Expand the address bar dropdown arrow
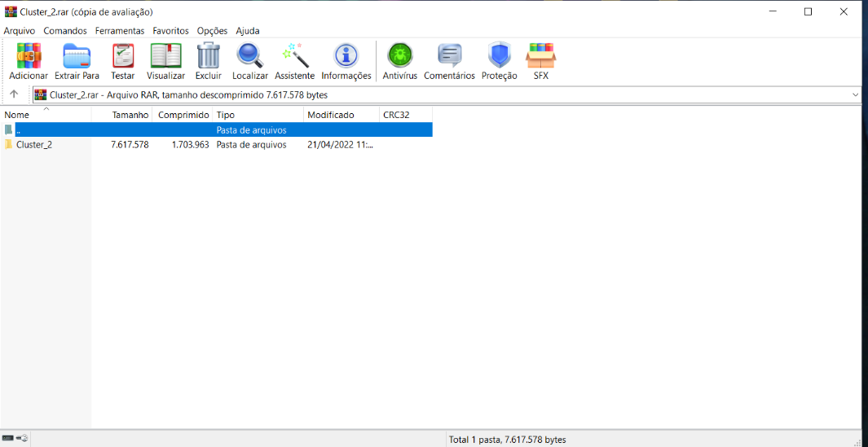This screenshot has width=868, height=447. 856,95
